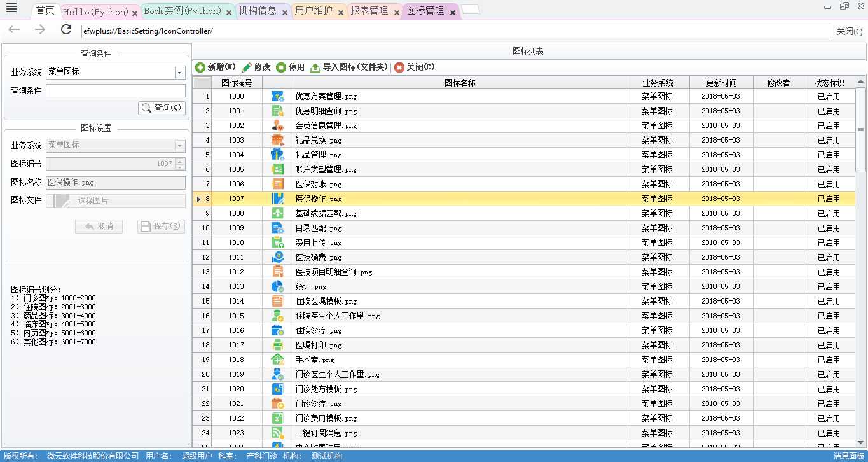Click the red 关闭(C) toolbar icon

click(399, 67)
